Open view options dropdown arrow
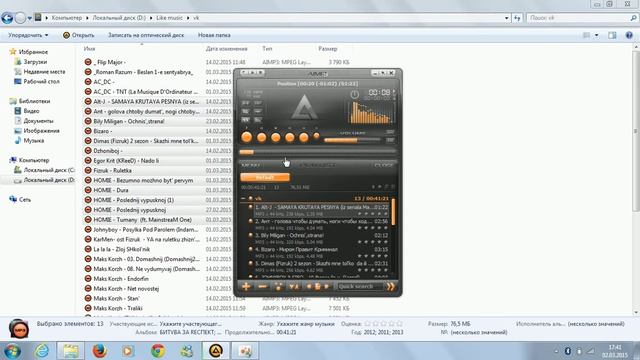640x360 pixels. click(596, 36)
